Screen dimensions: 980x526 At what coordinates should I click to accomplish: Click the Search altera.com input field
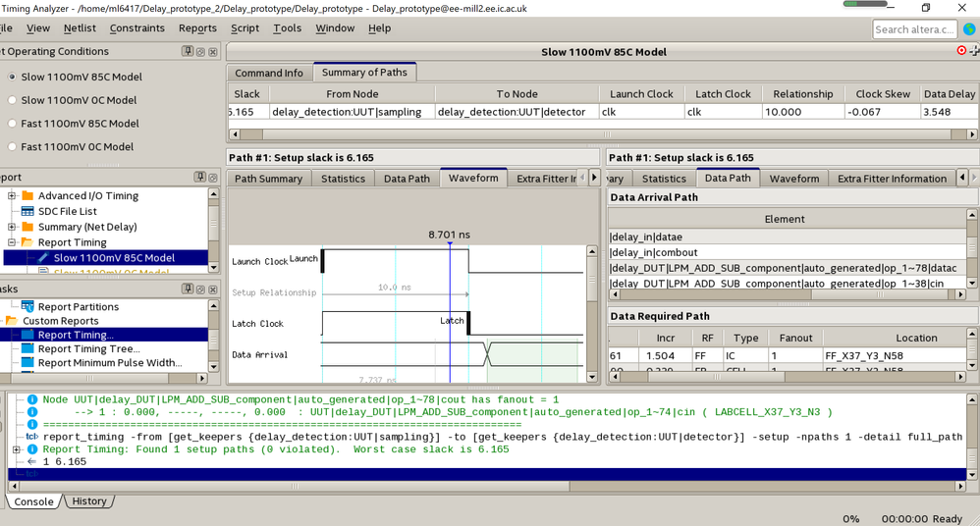click(x=913, y=29)
